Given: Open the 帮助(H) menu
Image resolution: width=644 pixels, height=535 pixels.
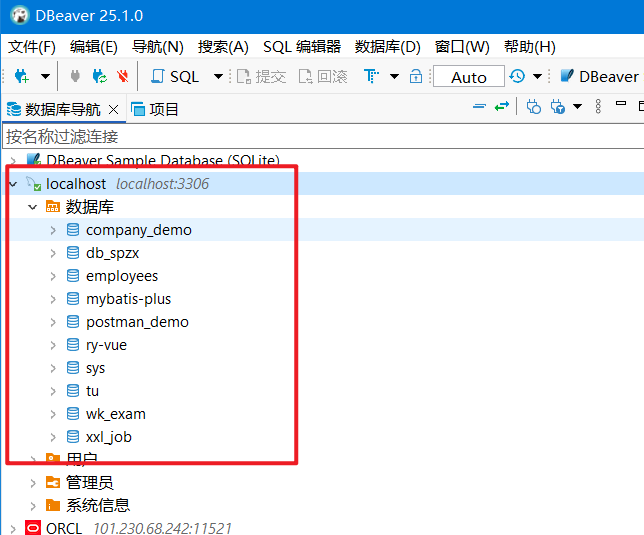Looking at the screenshot, I should click(x=530, y=47).
